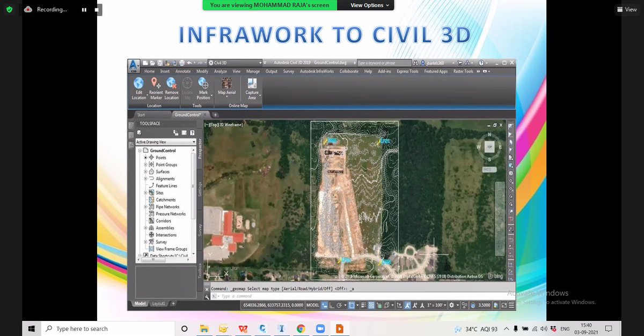
Task: Toggle the lineweight display in status bar
Action: (363, 305)
